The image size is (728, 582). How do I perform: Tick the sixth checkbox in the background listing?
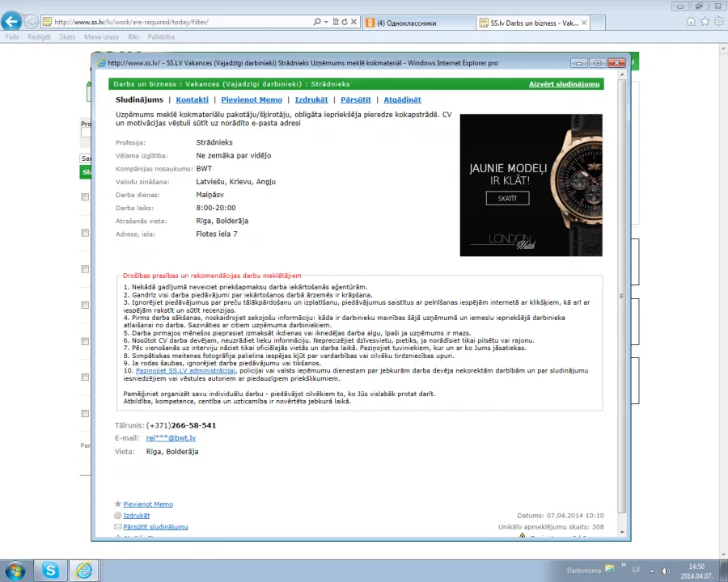pyautogui.click(x=85, y=377)
